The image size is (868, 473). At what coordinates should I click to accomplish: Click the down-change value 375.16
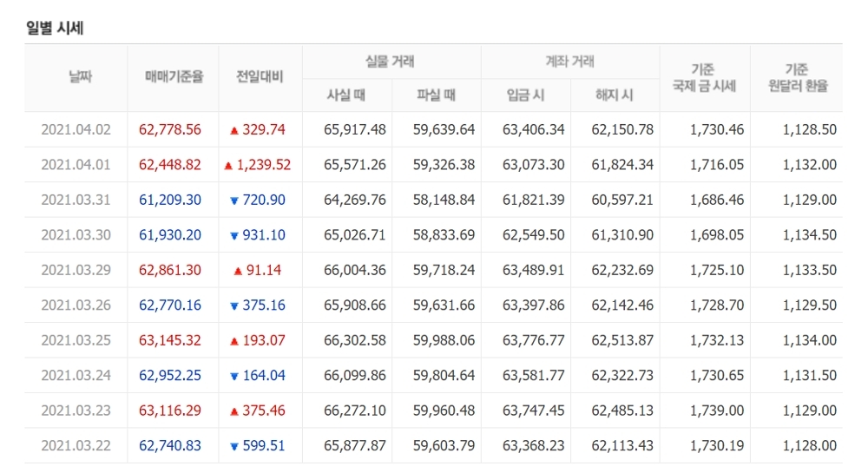[x=264, y=305]
